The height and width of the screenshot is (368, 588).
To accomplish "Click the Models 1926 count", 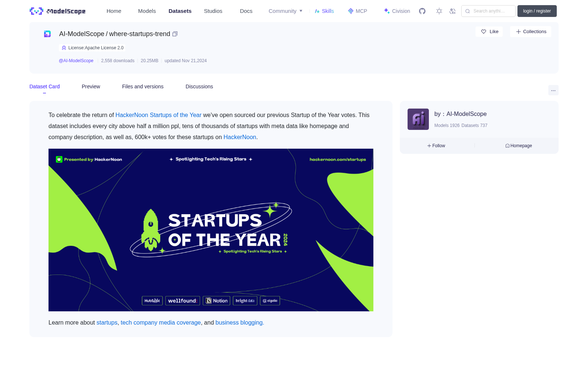I will click(447, 125).
